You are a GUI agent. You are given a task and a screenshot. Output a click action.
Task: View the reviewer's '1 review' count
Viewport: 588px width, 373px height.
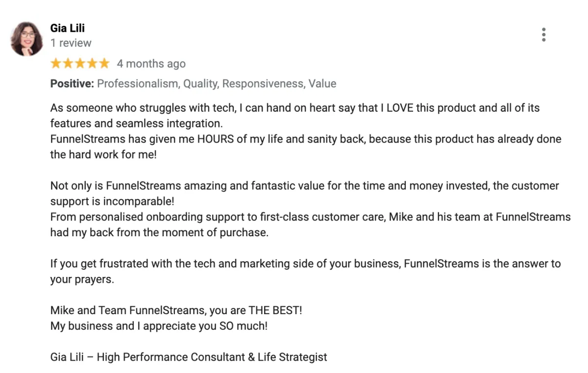click(71, 43)
